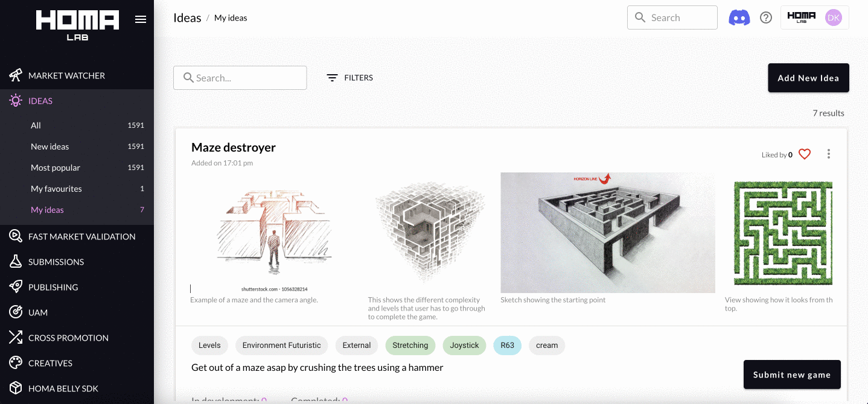The image size is (868, 404).
Task: Click the help question mark icon
Action: (766, 17)
